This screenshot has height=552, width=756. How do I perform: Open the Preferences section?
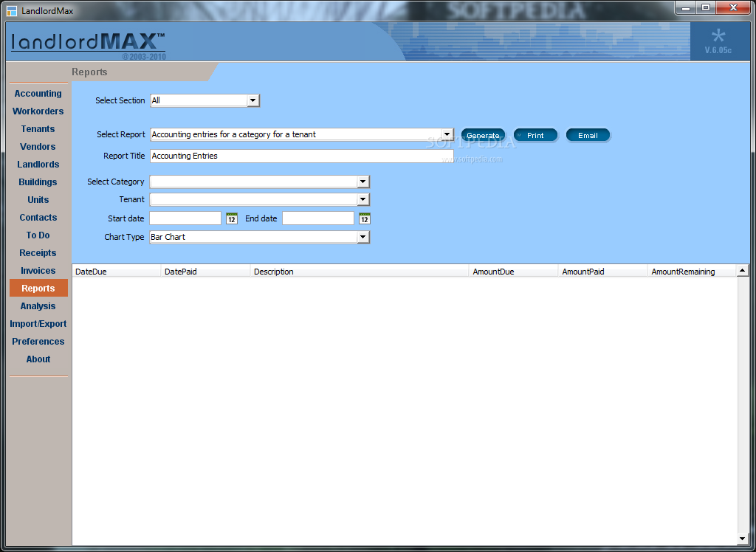(x=38, y=342)
